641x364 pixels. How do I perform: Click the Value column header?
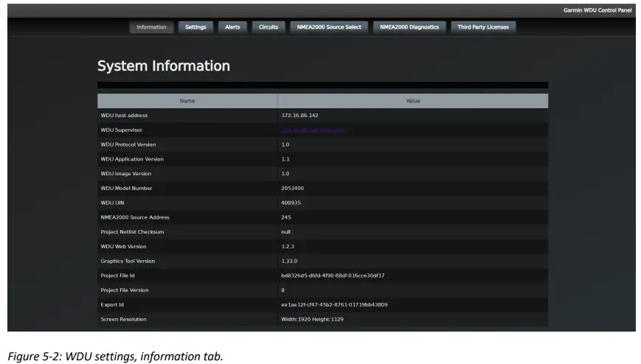[x=413, y=101]
